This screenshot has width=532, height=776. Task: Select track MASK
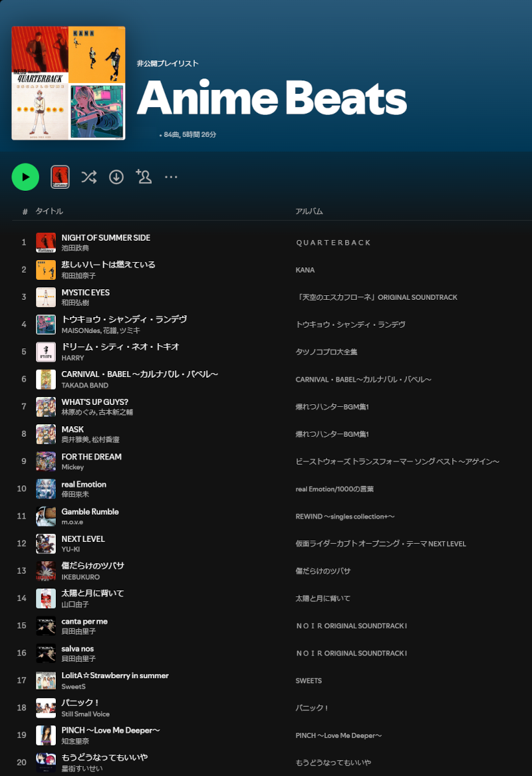tap(72, 429)
